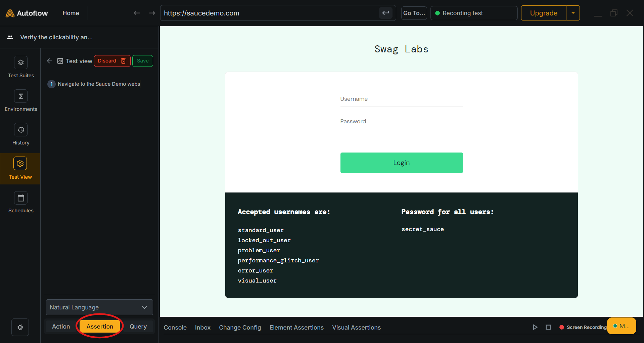Screen dimensions: 644x343
Task: Save the current test
Action: pos(143,61)
